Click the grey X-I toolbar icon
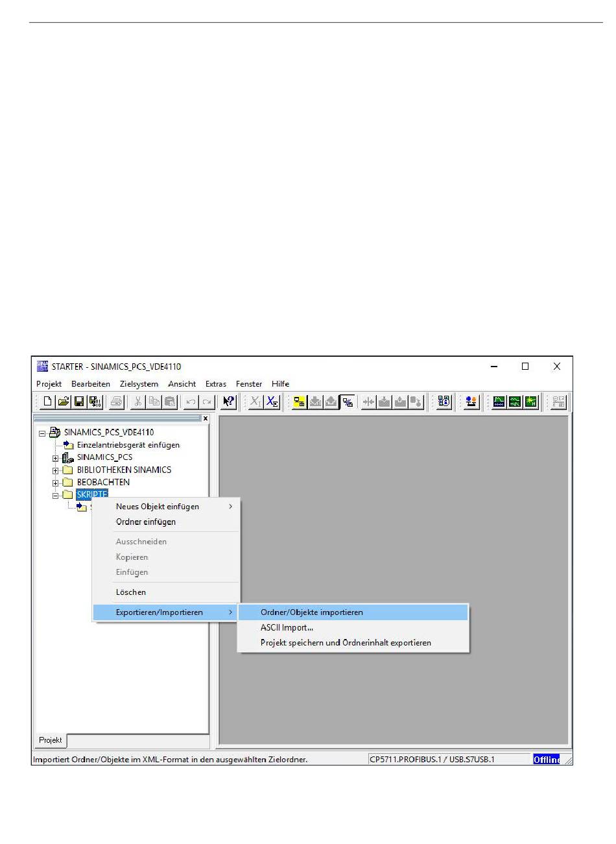The height and width of the screenshot is (844, 616). tap(256, 402)
